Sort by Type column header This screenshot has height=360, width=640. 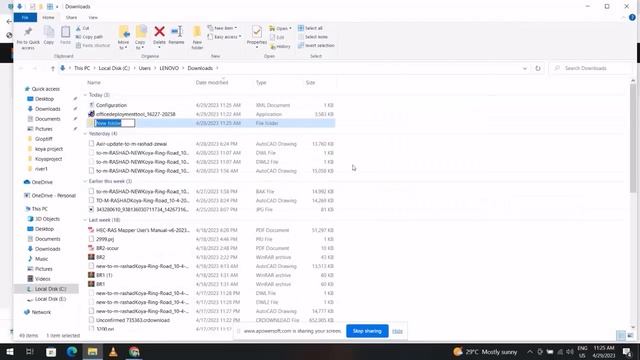261,82
